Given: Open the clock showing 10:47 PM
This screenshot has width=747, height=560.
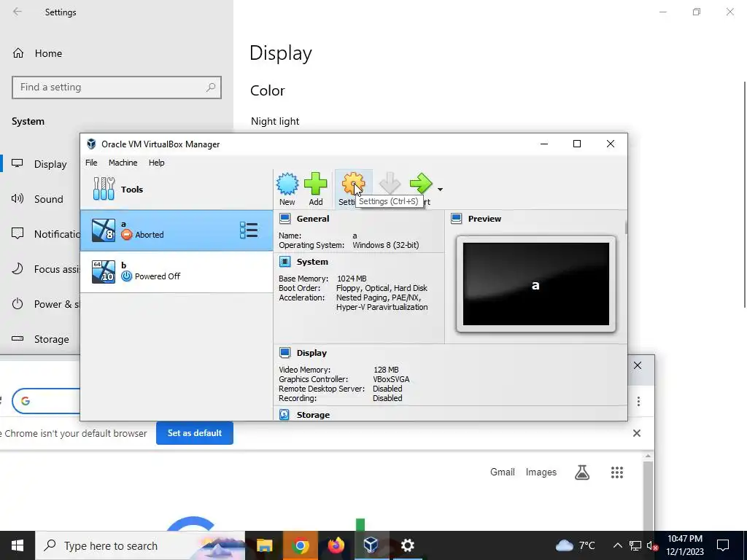Looking at the screenshot, I should point(684,545).
